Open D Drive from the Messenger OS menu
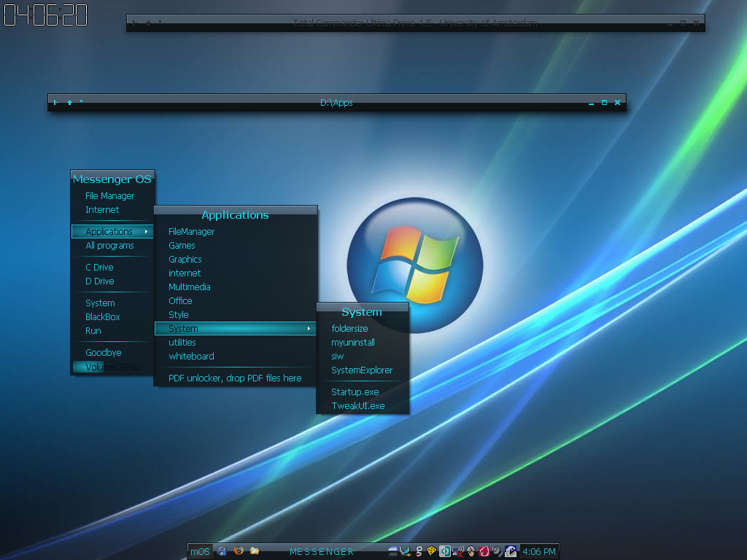Screen dimensions: 747x560 tap(99, 281)
